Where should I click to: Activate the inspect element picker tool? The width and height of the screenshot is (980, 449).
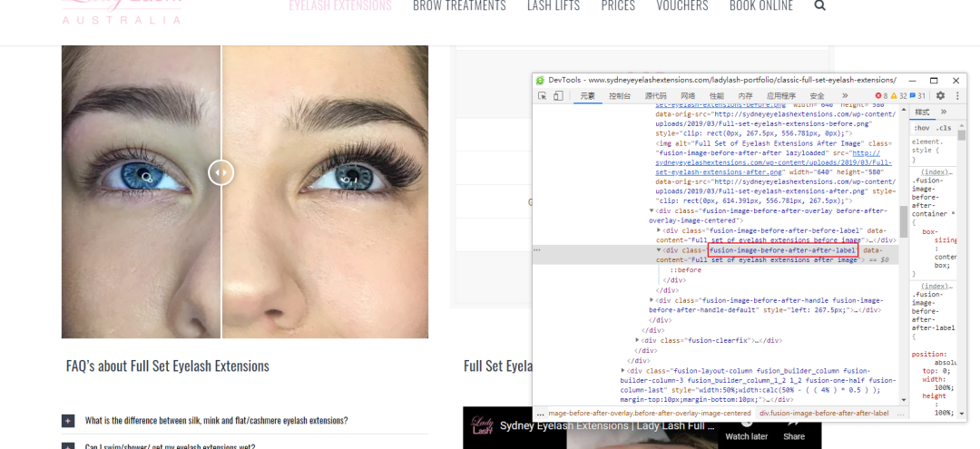click(542, 95)
